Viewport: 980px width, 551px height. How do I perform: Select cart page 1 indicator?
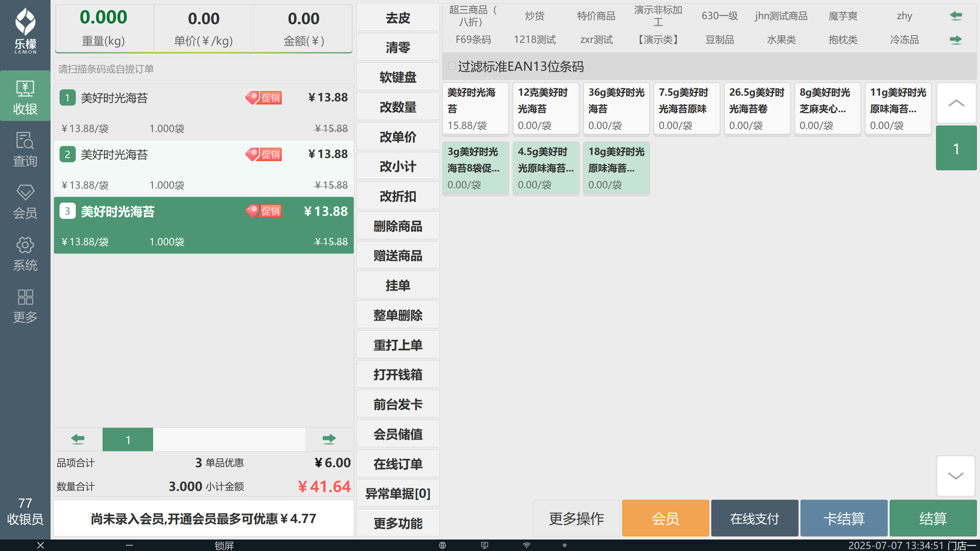tap(128, 440)
